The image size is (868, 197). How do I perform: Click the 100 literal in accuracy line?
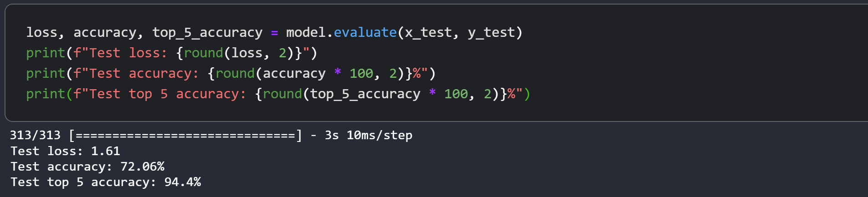click(x=361, y=73)
